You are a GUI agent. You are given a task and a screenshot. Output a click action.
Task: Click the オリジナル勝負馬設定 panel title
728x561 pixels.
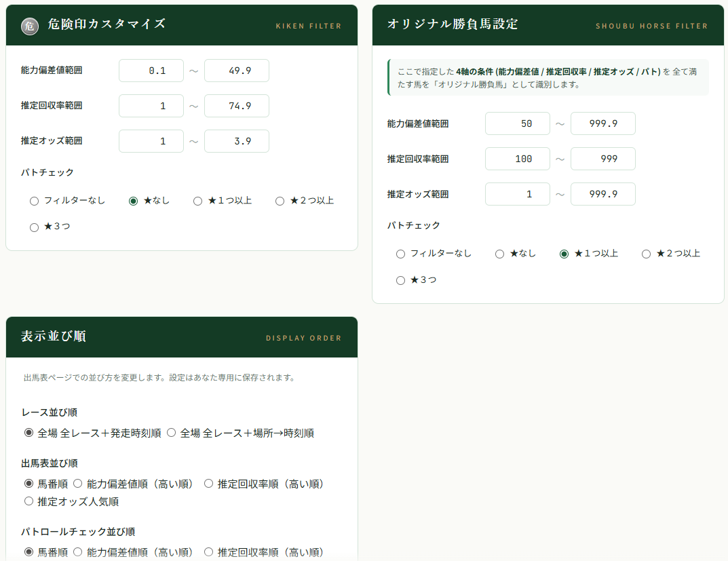pos(453,24)
